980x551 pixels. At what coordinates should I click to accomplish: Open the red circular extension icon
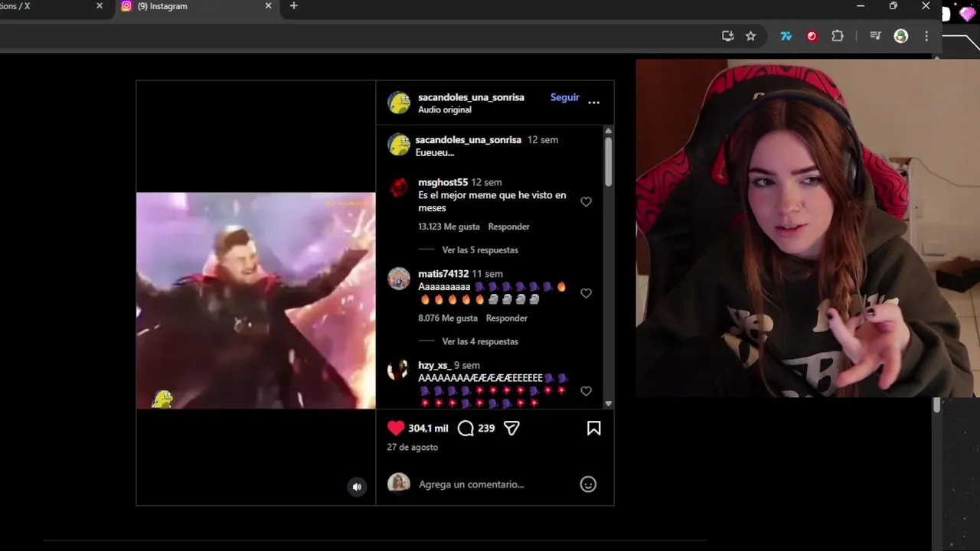coord(812,36)
